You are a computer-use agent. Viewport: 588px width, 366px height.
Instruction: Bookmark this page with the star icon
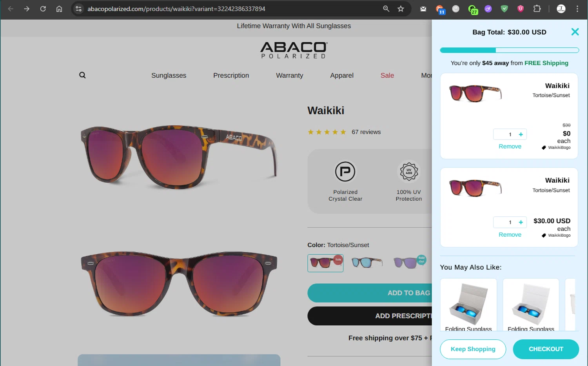(401, 9)
